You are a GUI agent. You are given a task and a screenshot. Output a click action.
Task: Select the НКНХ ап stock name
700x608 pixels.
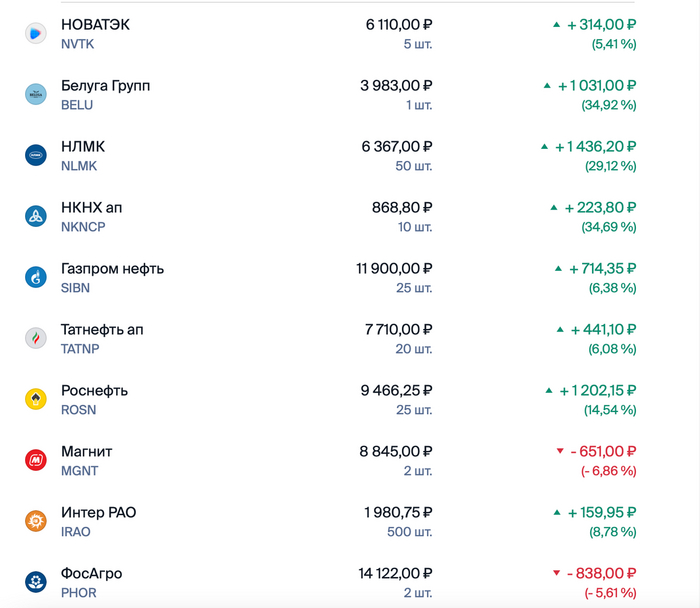pos(91,207)
